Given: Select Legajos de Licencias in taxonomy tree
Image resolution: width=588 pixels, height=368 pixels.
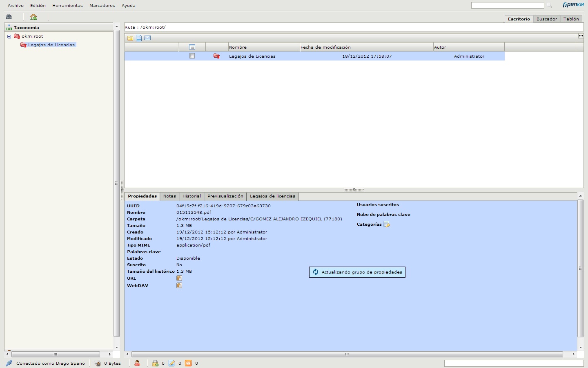Looking at the screenshot, I should 51,45.
